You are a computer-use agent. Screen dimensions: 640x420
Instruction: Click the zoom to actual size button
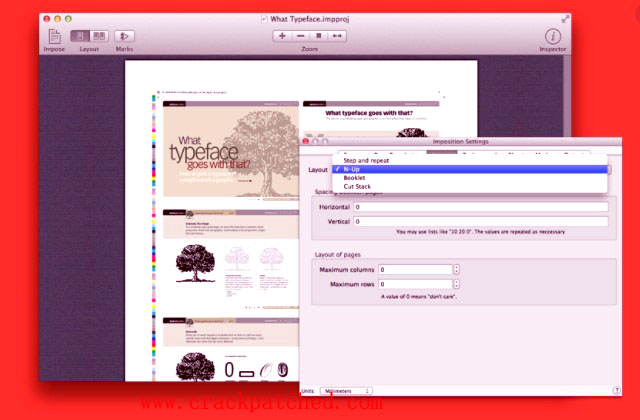(x=319, y=36)
